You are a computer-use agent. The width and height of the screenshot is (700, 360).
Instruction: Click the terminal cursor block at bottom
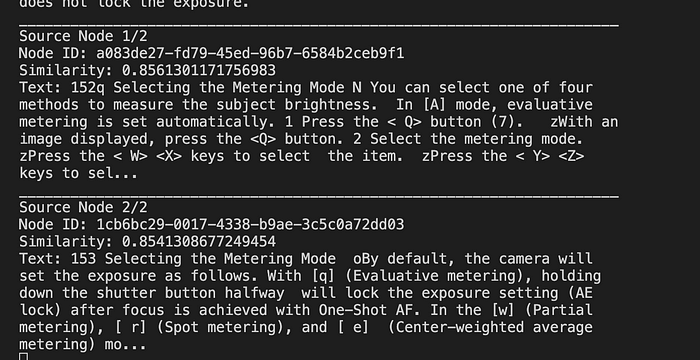coord(24,356)
